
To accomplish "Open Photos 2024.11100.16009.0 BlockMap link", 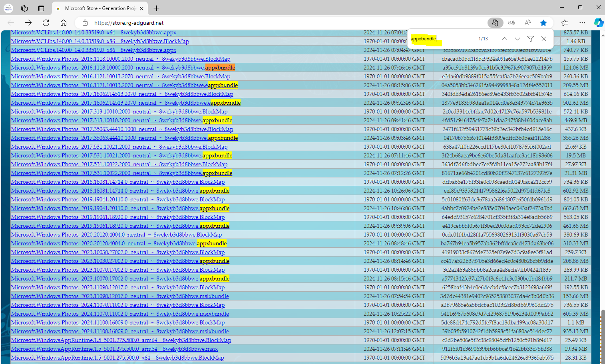I will tap(118, 322).
